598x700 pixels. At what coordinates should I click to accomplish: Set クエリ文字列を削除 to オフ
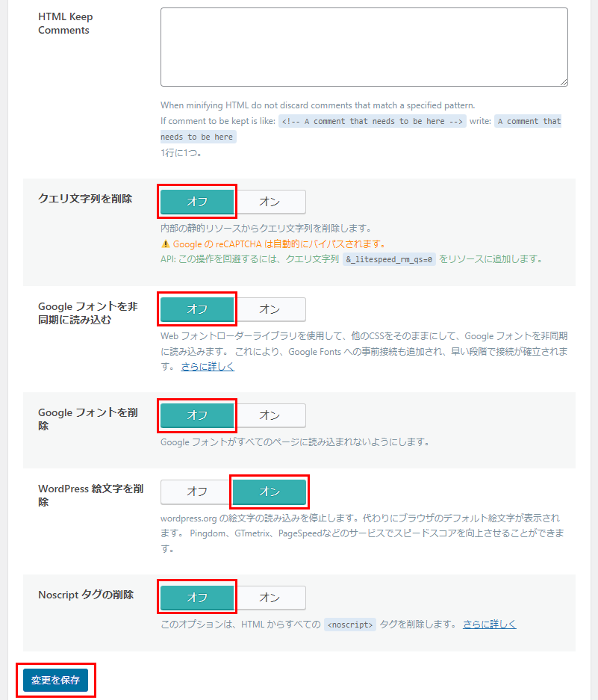197,202
